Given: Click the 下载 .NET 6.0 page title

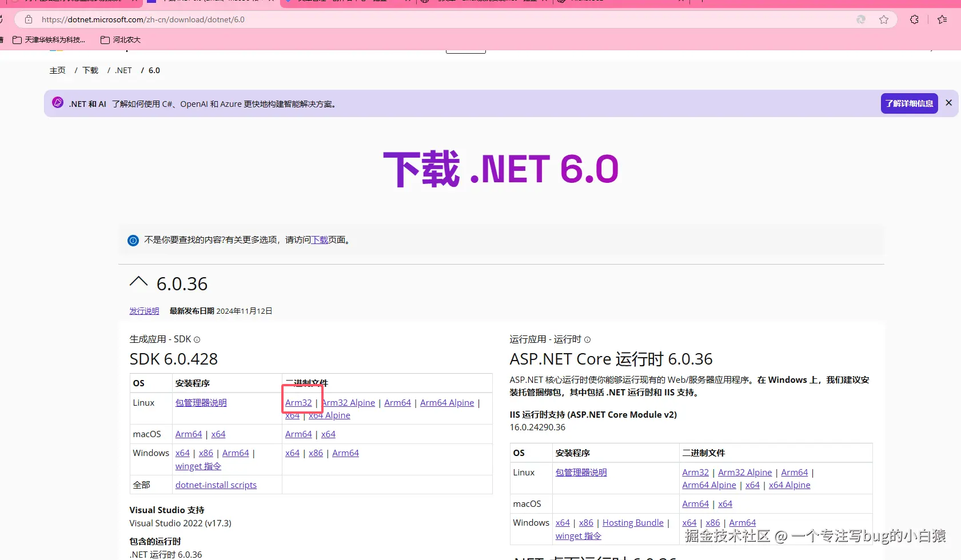Looking at the screenshot, I should click(x=501, y=169).
